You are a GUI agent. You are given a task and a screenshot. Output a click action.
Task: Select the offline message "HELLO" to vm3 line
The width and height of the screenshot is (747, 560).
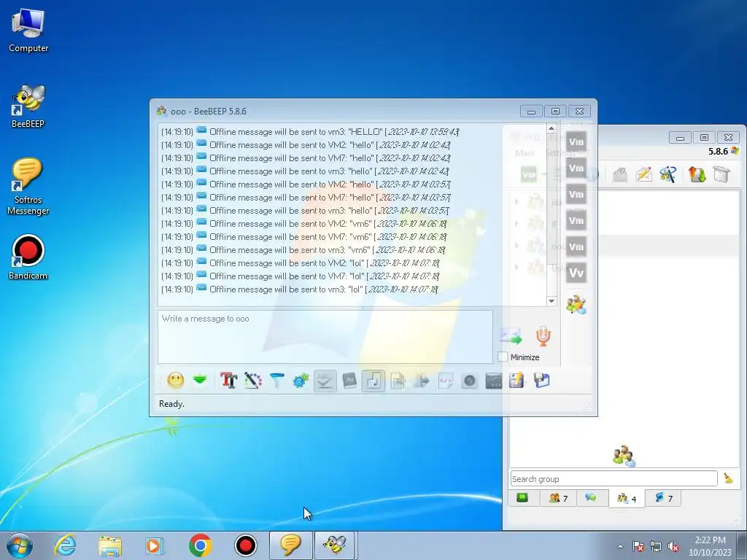click(310, 131)
